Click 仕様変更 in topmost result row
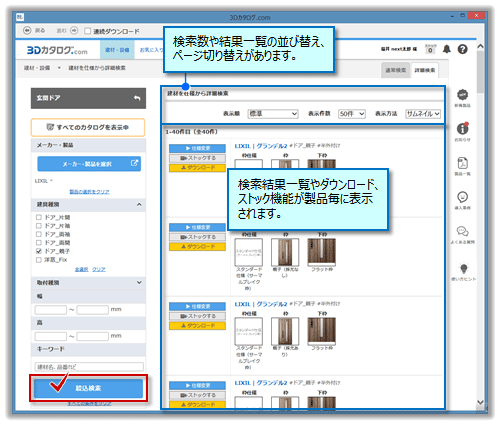This screenshot has width=500, height=425. pyautogui.click(x=197, y=148)
